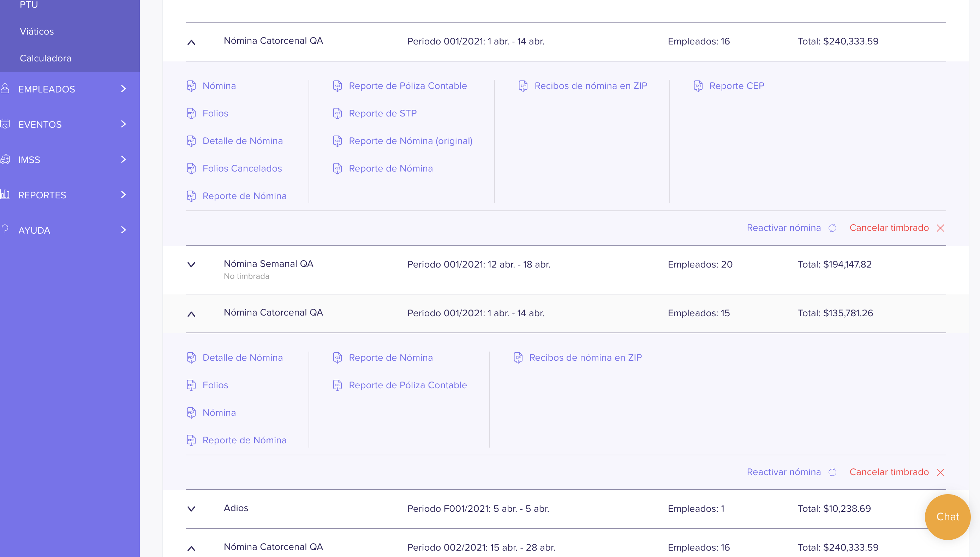The height and width of the screenshot is (557, 980).
Task: Expand EVENTOS menu arrow
Action: [123, 124]
